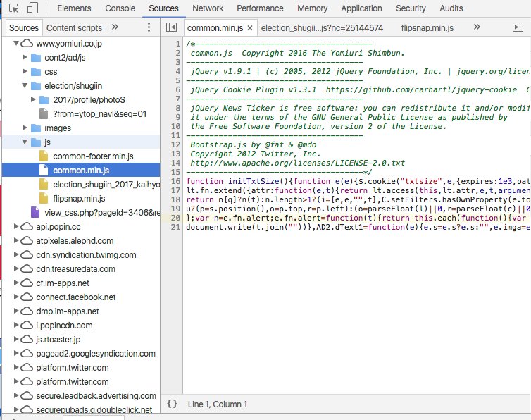Show more open file tabs chevron
The height and width of the screenshot is (420, 531).
(477, 27)
